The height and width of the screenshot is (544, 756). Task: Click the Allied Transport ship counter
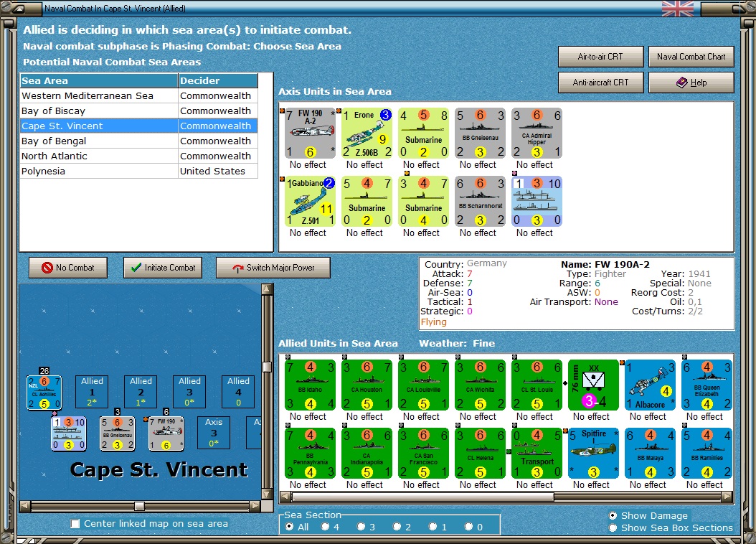(537, 453)
